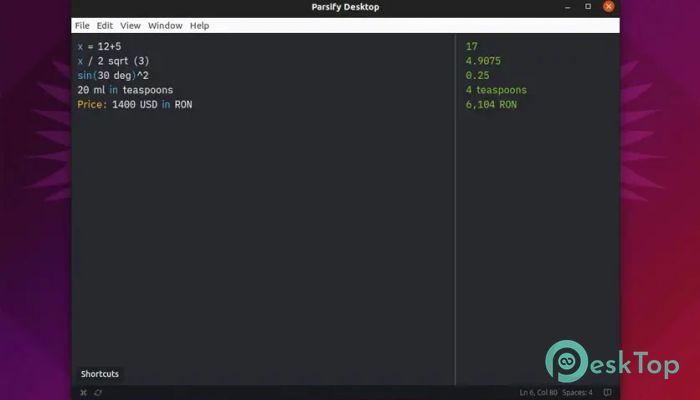Open the File menu

pyautogui.click(x=82, y=25)
